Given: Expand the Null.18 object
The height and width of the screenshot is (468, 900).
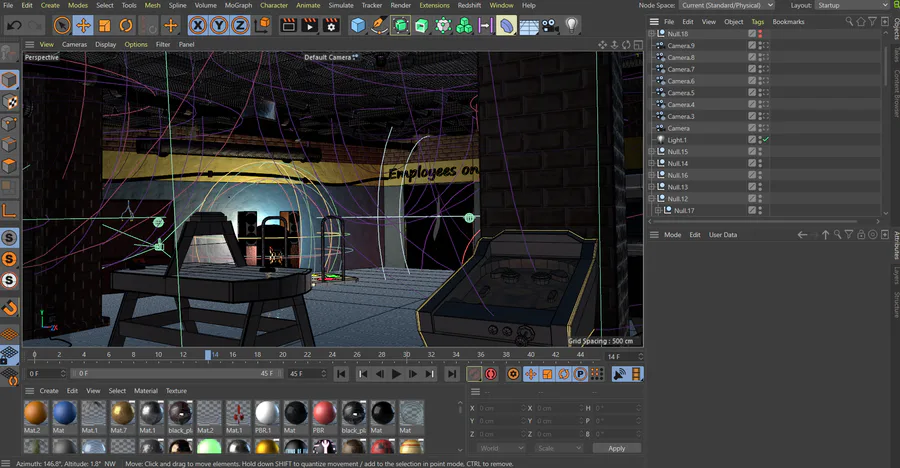Looking at the screenshot, I should [x=651, y=34].
